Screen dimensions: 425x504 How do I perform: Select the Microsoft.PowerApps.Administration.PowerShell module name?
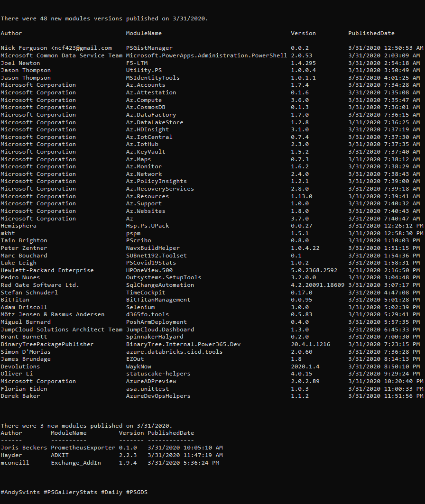206,55
